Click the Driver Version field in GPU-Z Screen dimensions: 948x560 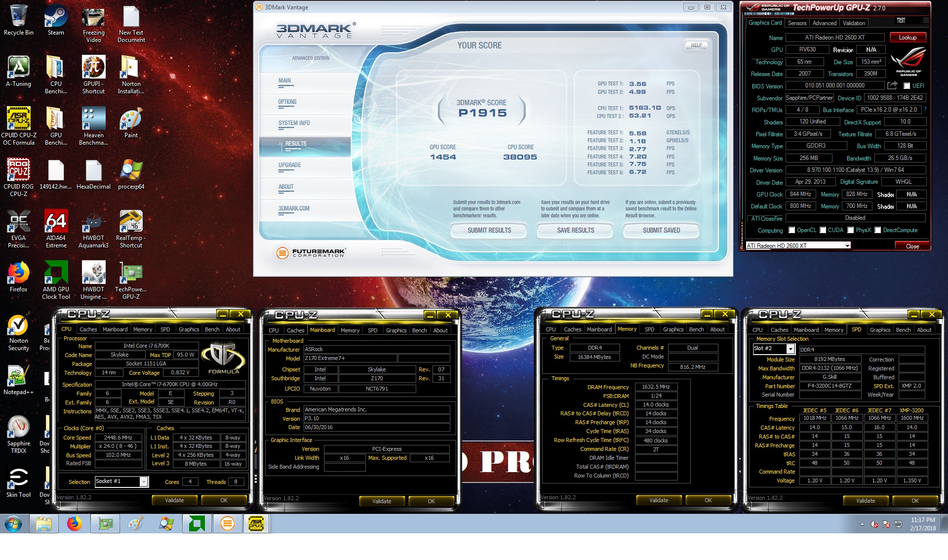[x=856, y=170]
